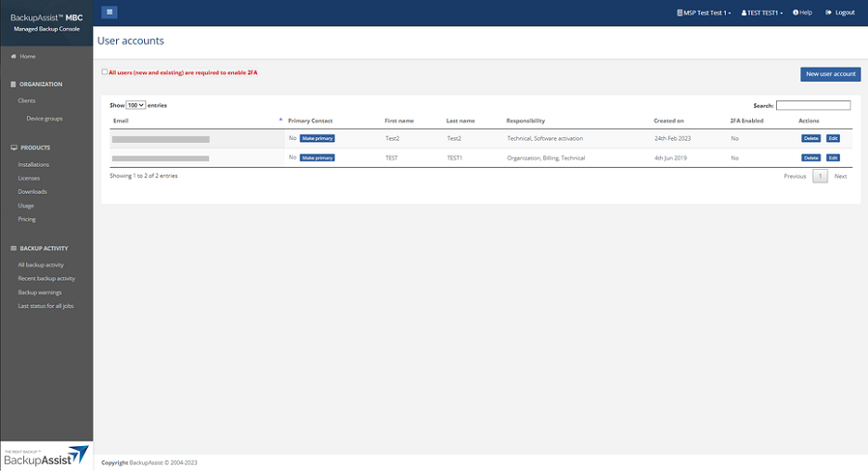Open the TEST TEST1 user menu
868x473 pixels.
point(762,13)
